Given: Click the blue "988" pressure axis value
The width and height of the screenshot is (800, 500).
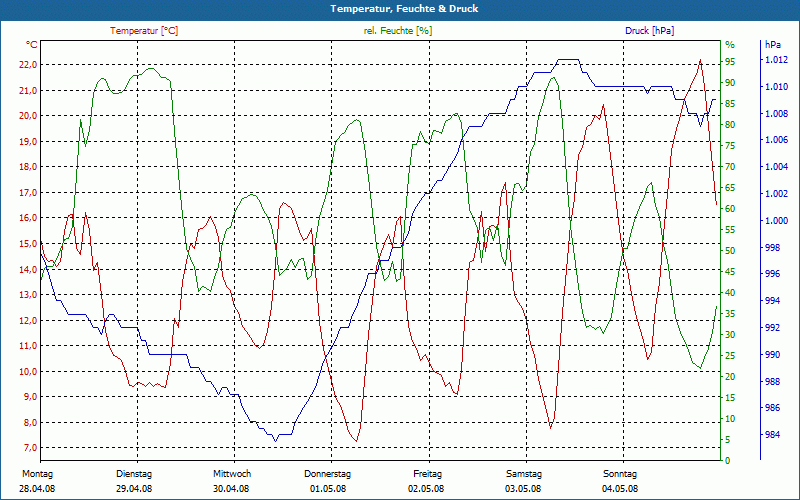Looking at the screenshot, I should pyautogui.click(x=771, y=381).
